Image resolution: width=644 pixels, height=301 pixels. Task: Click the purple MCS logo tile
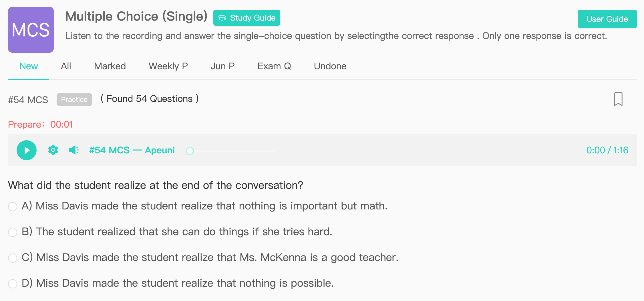click(31, 30)
